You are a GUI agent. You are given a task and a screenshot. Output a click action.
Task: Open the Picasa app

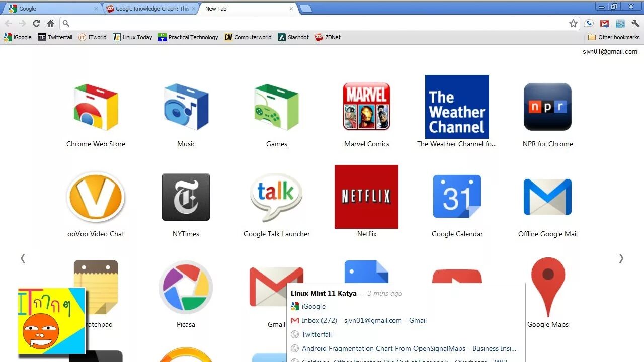point(186,287)
